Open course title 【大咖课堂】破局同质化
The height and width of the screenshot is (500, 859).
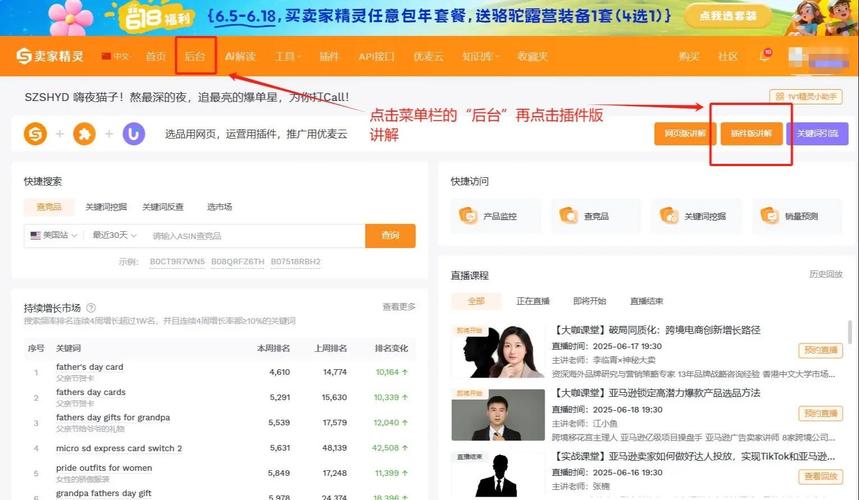click(656, 330)
